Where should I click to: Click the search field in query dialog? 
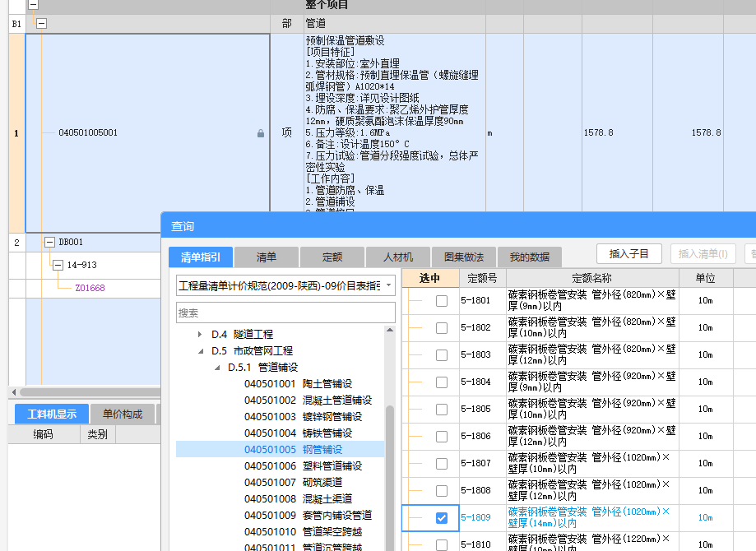[286, 313]
